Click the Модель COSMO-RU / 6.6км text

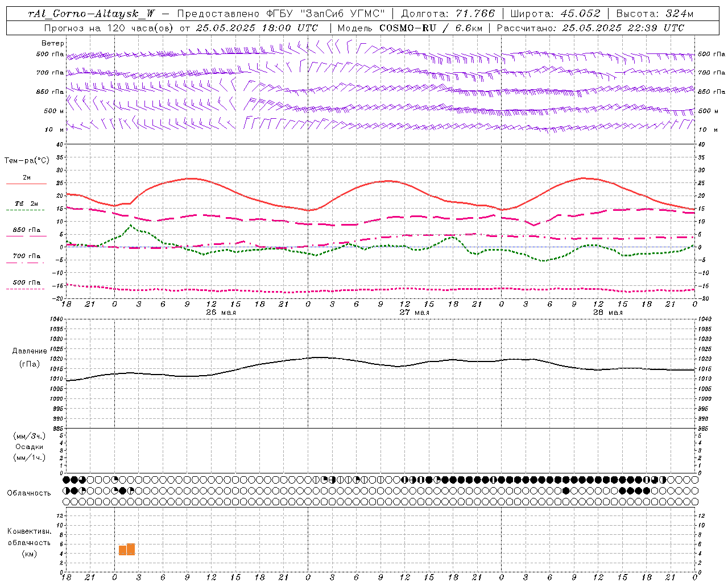pos(410,28)
